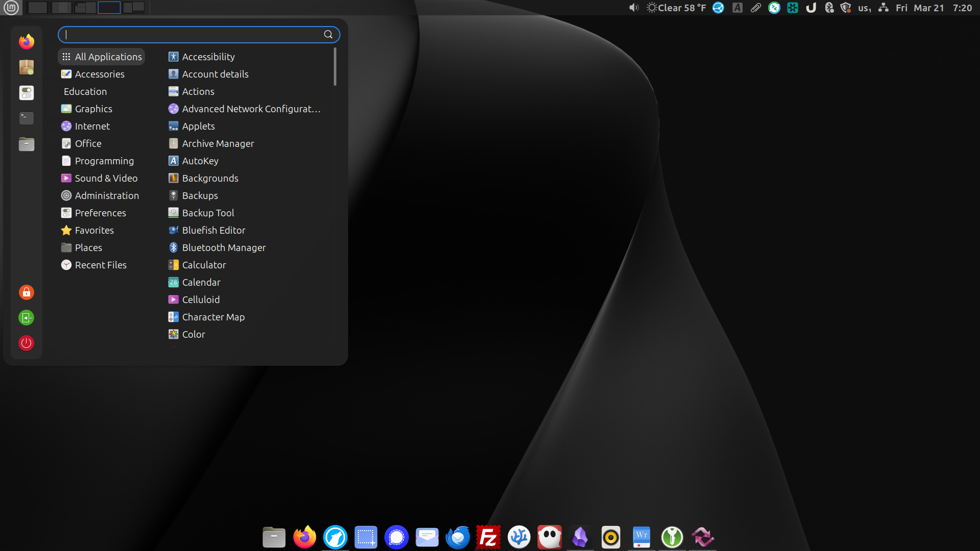Image resolution: width=980 pixels, height=551 pixels.
Task: Open Bluetooth tray icon in panel
Action: pos(829,8)
